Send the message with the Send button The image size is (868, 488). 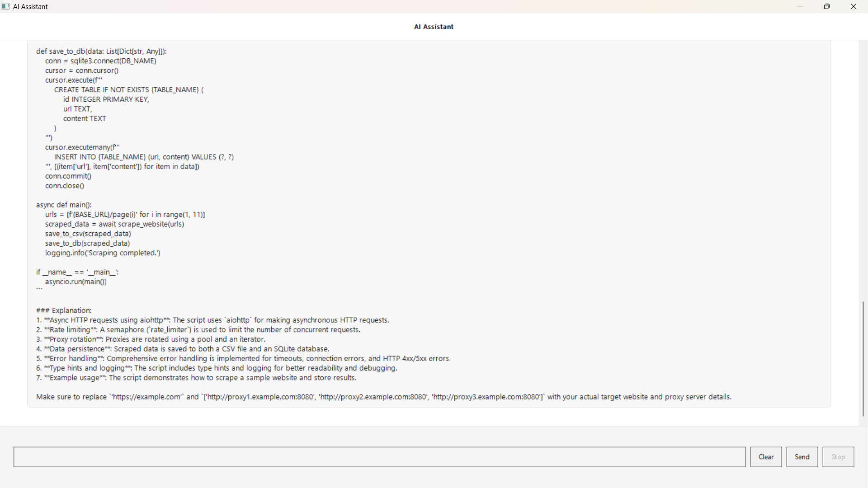(802, 457)
